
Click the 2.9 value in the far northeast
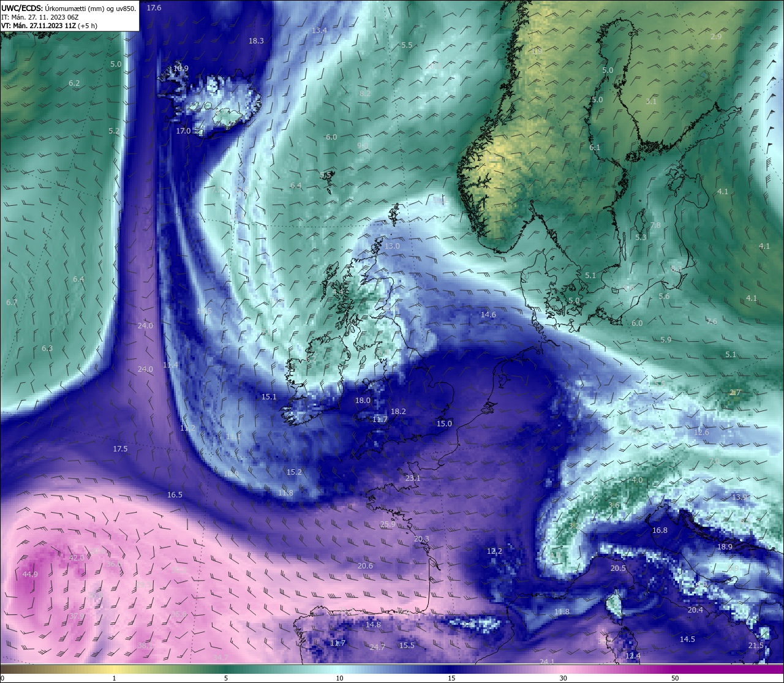point(716,37)
